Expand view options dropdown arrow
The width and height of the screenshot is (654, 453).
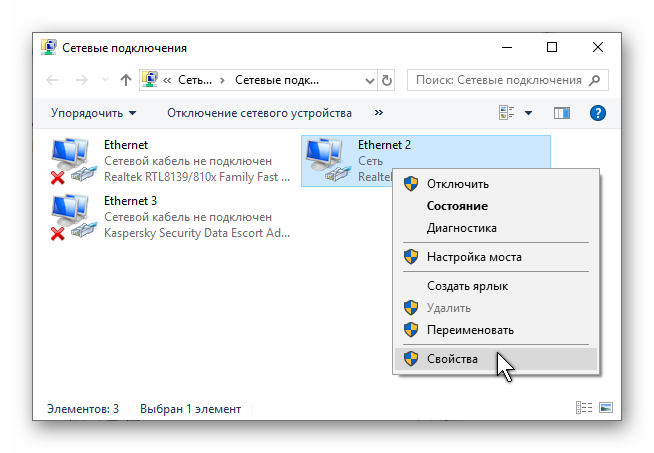pos(528,114)
